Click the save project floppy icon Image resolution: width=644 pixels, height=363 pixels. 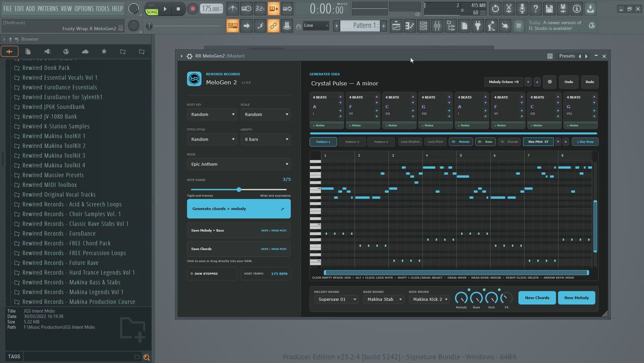point(549,9)
